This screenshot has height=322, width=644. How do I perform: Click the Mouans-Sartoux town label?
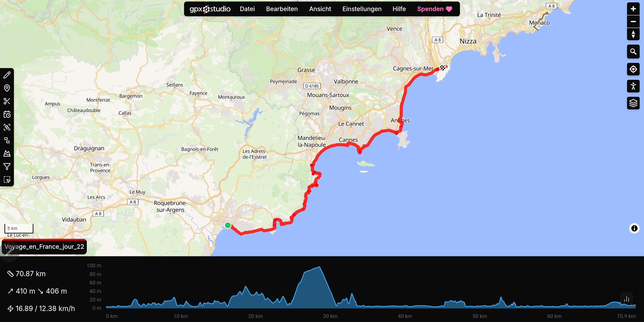tap(328, 95)
